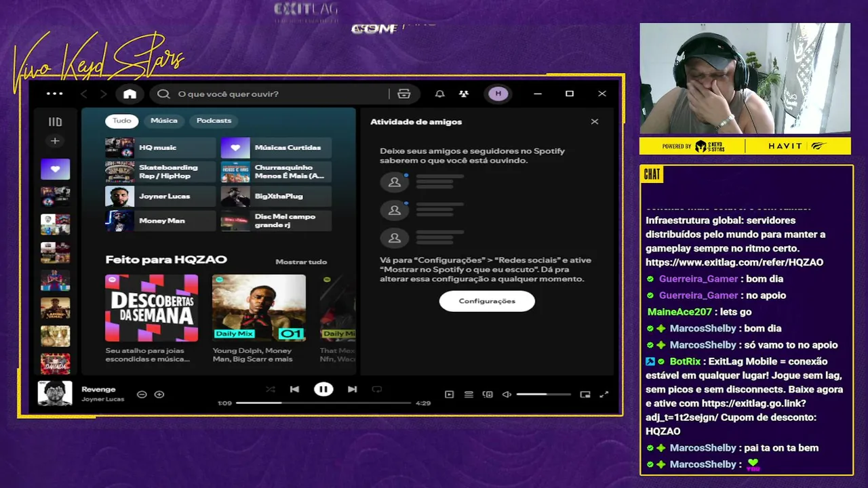The image size is (868, 488).
Task: Open the Home page icon
Action: 130,94
